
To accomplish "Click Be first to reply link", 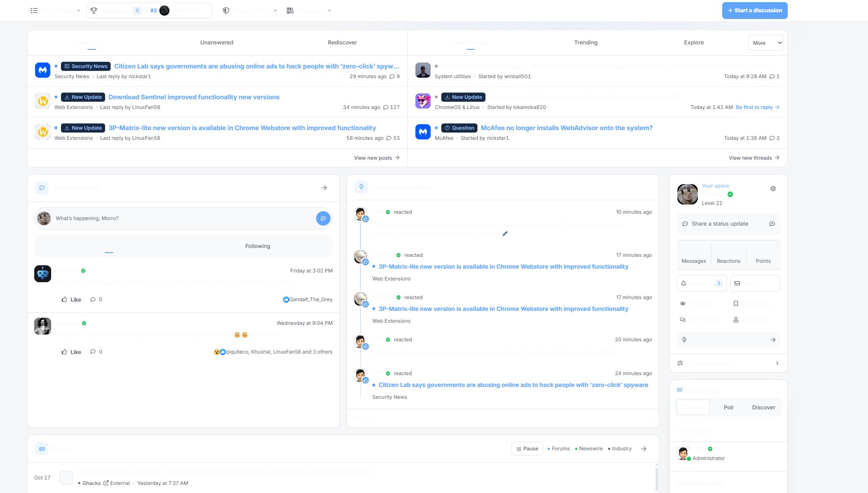I will 758,107.
